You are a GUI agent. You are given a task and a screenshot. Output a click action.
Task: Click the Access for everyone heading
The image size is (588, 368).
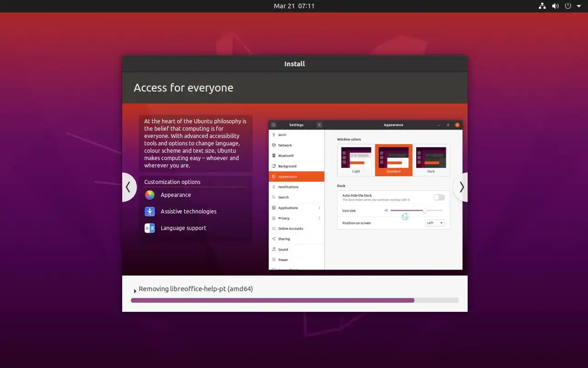point(183,88)
